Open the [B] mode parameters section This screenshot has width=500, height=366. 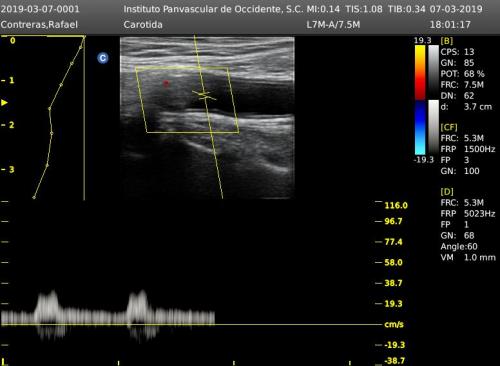447,41
